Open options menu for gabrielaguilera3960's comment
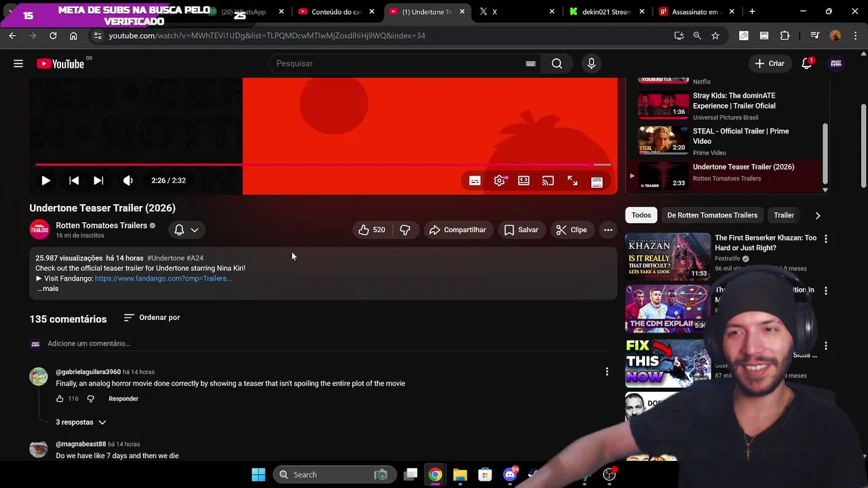This screenshot has height=488, width=868. 607,371
